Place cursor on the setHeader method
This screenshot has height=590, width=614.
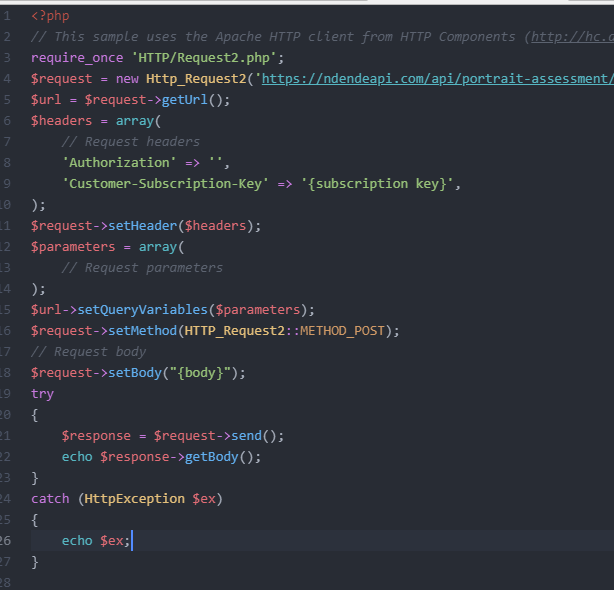click(x=150, y=225)
